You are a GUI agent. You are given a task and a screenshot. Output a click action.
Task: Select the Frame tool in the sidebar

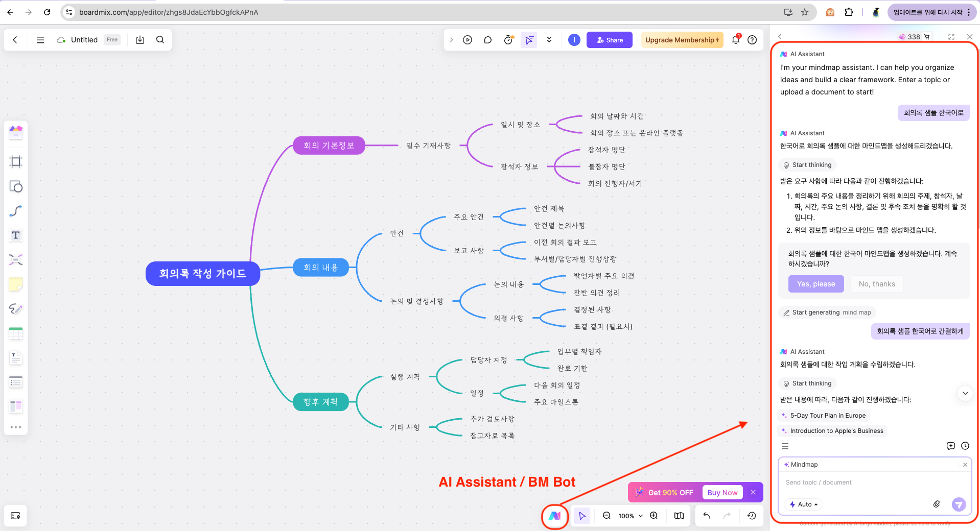(16, 161)
